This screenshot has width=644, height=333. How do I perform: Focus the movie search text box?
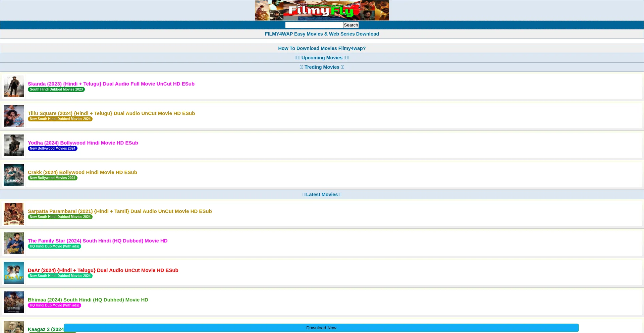(x=314, y=25)
